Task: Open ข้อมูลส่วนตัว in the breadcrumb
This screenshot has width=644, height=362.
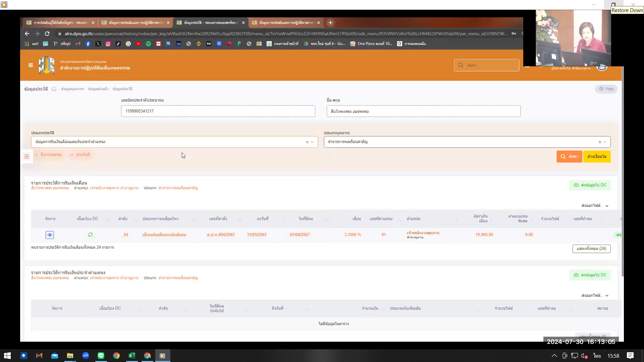Action: [x=98, y=89]
